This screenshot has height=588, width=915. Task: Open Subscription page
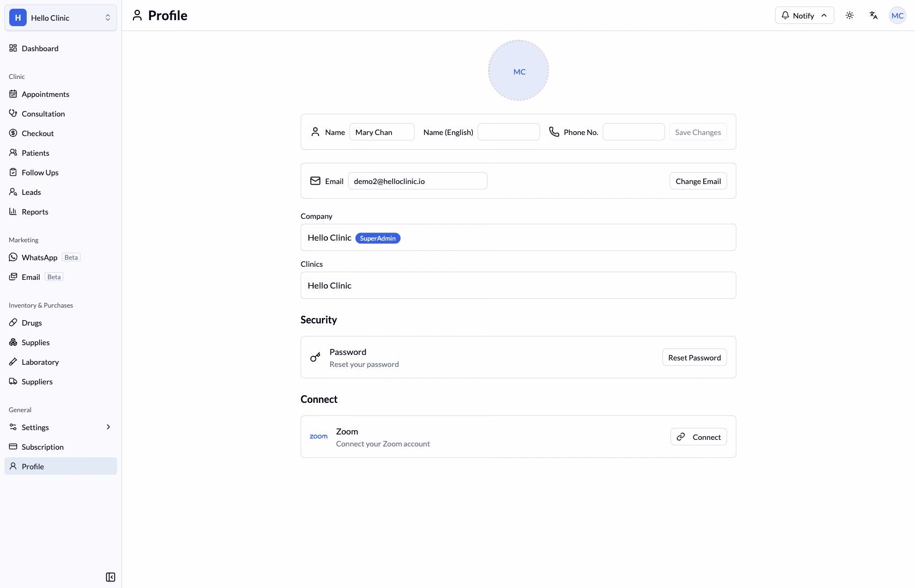click(60, 446)
